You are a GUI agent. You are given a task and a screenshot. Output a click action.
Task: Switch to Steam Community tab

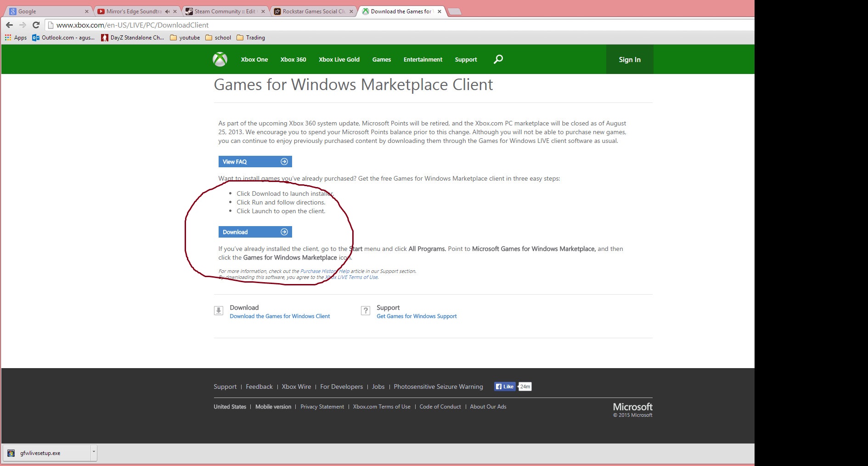click(x=224, y=11)
